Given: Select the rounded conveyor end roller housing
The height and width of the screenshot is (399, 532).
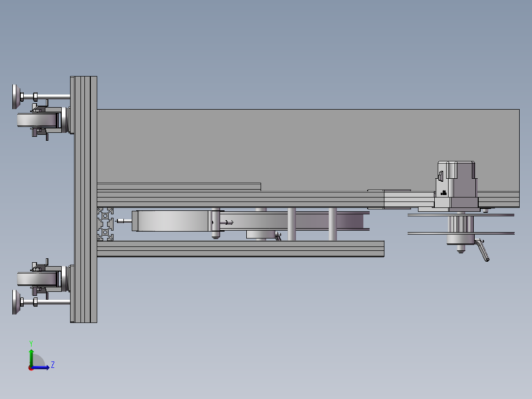Looking at the screenshot, I should point(172,221).
